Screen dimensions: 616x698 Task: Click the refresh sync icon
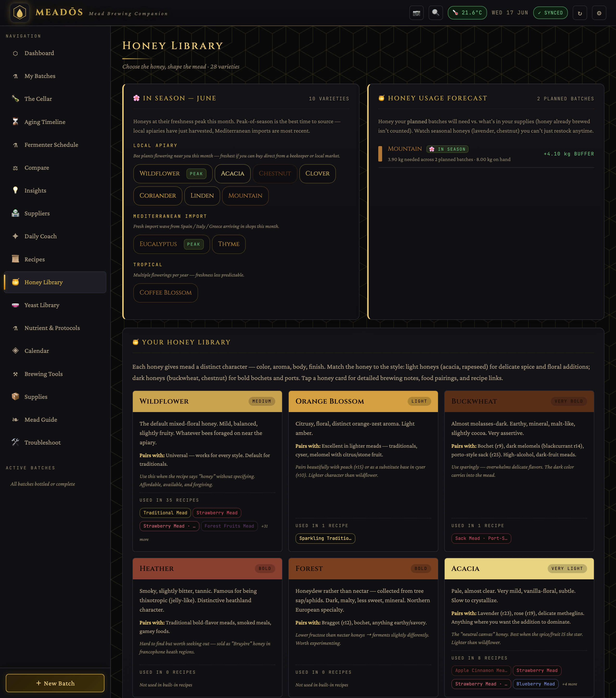579,13
